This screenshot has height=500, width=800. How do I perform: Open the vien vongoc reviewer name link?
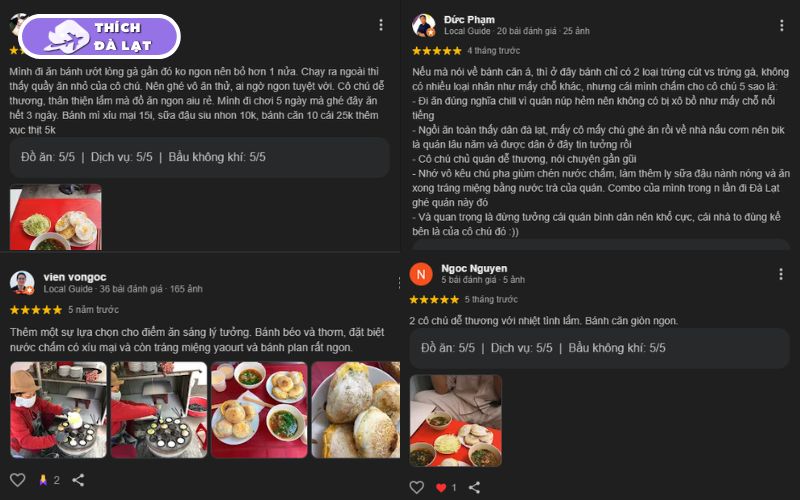(x=75, y=277)
